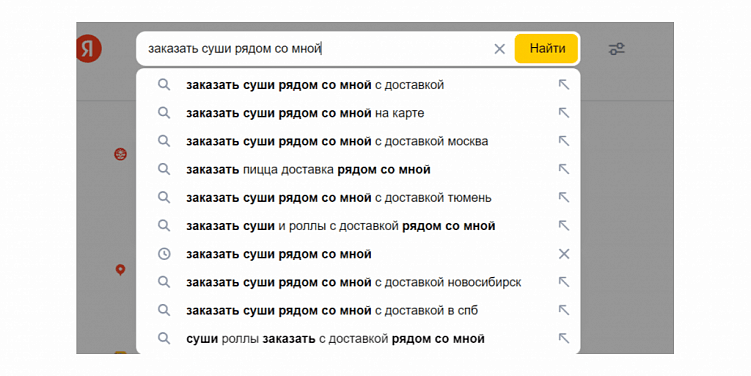Open the search settings sliders icon

coord(616,49)
